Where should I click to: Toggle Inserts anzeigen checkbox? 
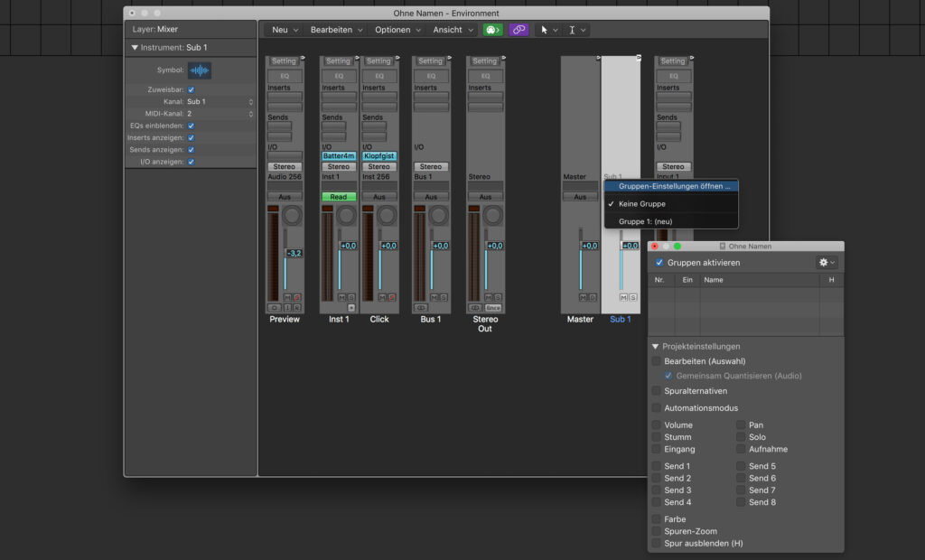(x=192, y=137)
